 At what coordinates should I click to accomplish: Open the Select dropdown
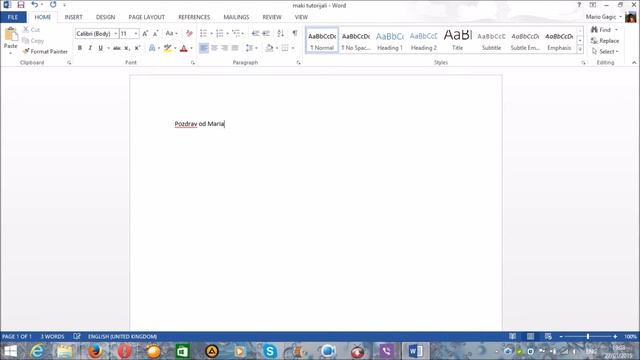click(605, 51)
